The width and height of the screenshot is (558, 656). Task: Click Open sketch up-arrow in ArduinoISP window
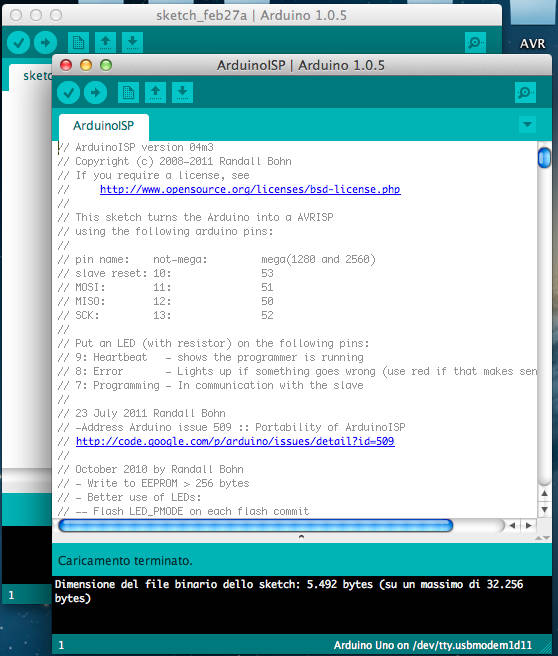(x=155, y=92)
